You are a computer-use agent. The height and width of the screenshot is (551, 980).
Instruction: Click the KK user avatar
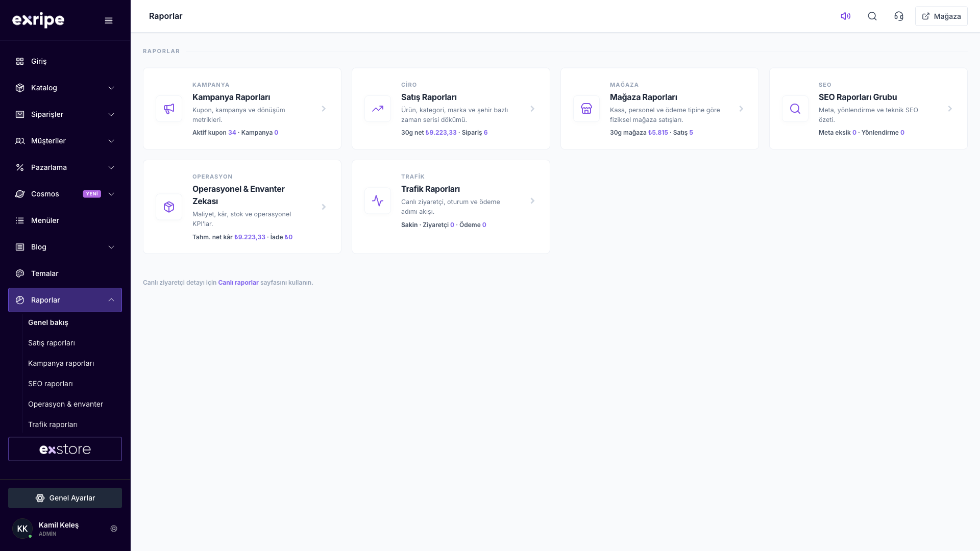[x=22, y=529]
